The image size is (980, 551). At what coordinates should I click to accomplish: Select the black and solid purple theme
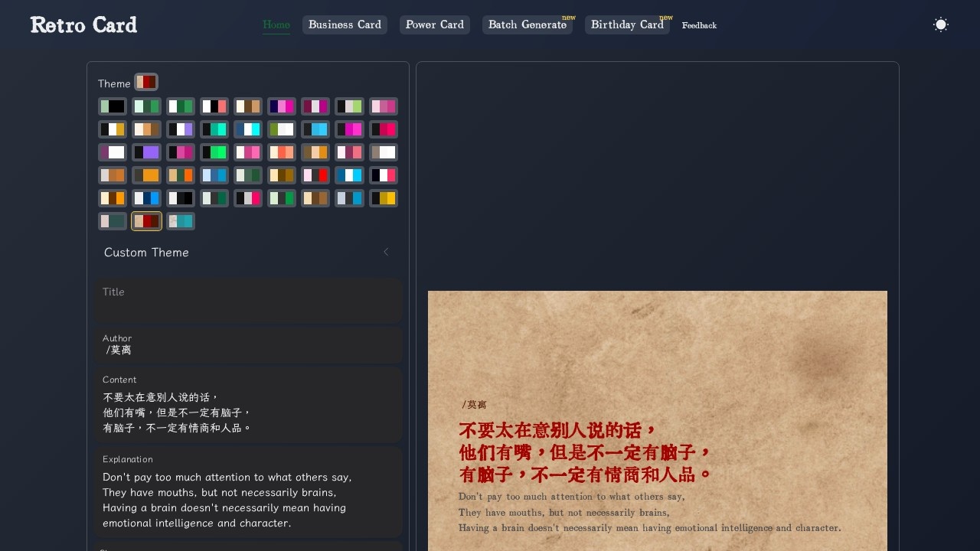[x=146, y=152]
